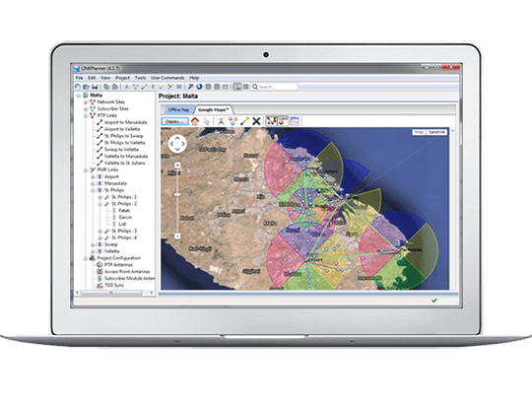
Task: Click the green checkmark in status bar
Action: pyautogui.click(x=433, y=301)
